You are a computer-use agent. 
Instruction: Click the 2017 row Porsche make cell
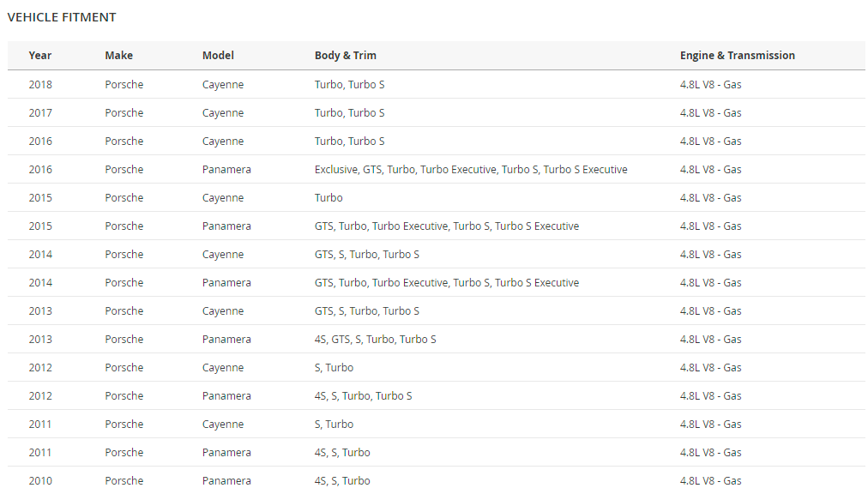[x=124, y=113]
